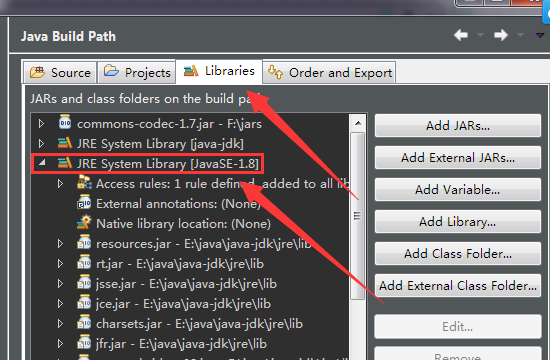
Task: Expand commons-codec-1.7.jar tree node
Action: pos(41,124)
